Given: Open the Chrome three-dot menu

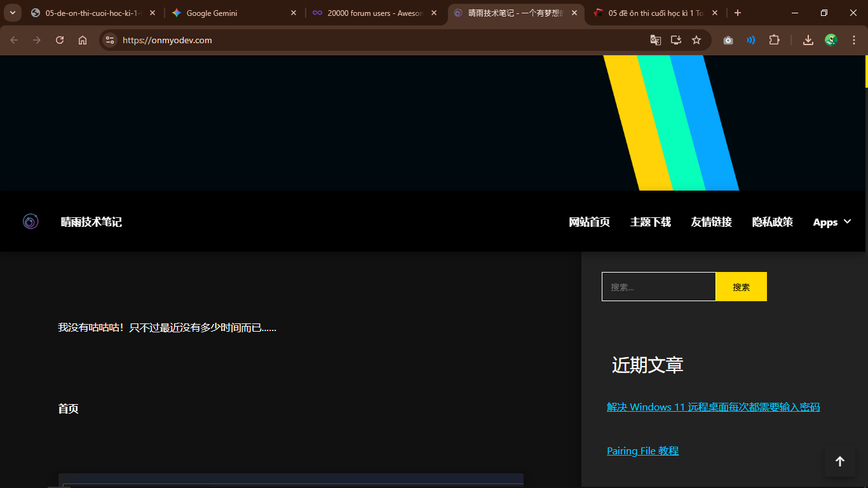Looking at the screenshot, I should click(854, 40).
